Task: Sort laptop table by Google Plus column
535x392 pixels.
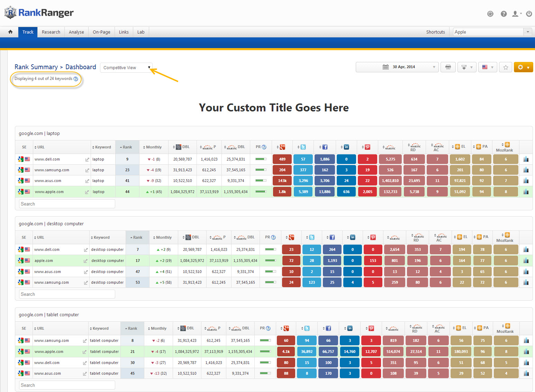Action: tap(282, 147)
